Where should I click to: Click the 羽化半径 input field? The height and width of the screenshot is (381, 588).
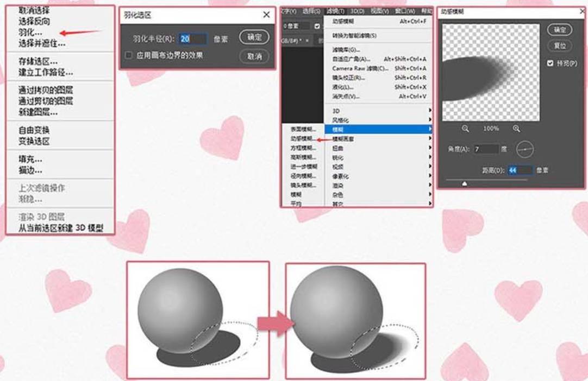[193, 39]
